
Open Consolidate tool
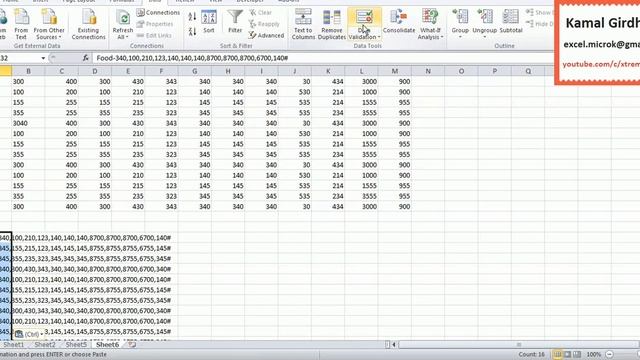[x=399, y=21]
